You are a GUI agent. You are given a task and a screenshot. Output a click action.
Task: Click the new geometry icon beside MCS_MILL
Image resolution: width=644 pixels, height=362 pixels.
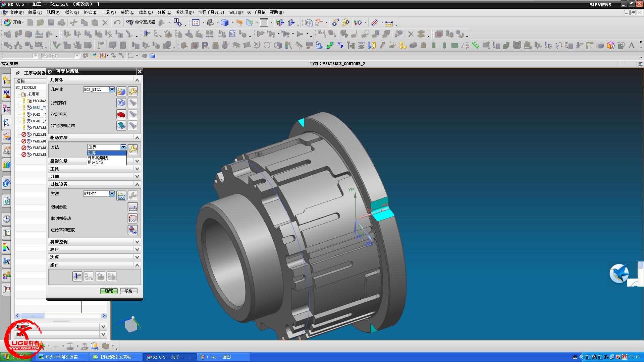point(121,91)
